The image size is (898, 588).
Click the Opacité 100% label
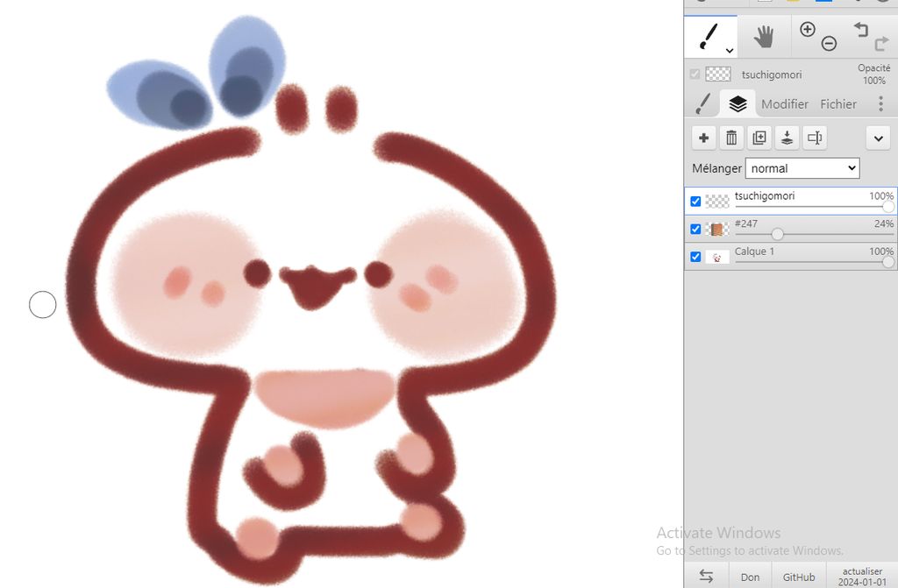874,74
